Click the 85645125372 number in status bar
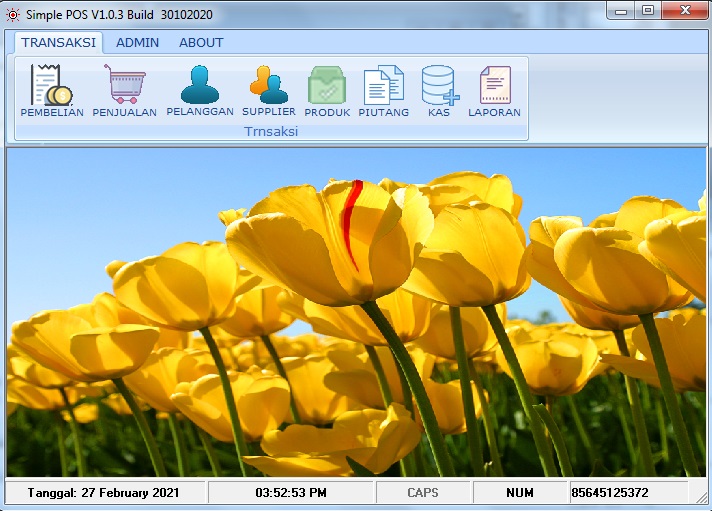 (610, 493)
